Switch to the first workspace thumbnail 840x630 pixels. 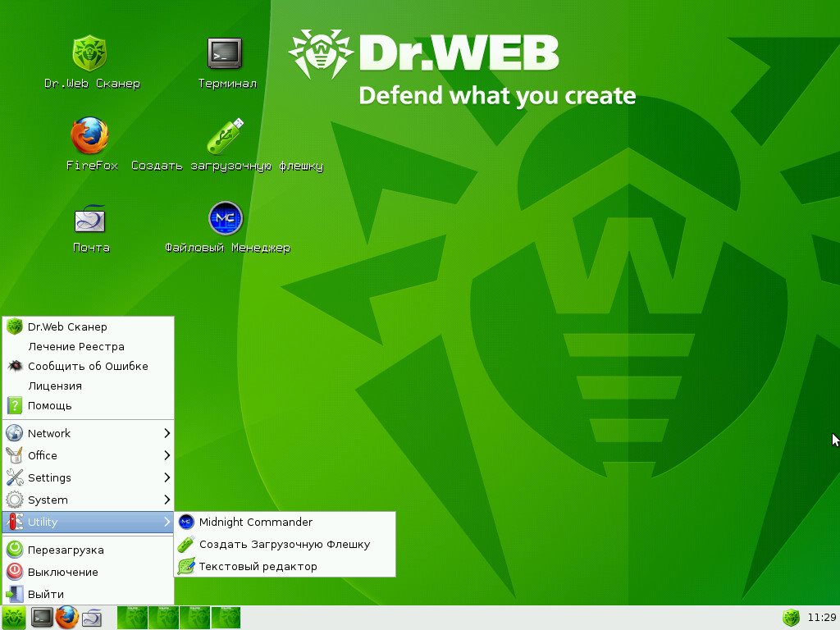[x=132, y=618]
